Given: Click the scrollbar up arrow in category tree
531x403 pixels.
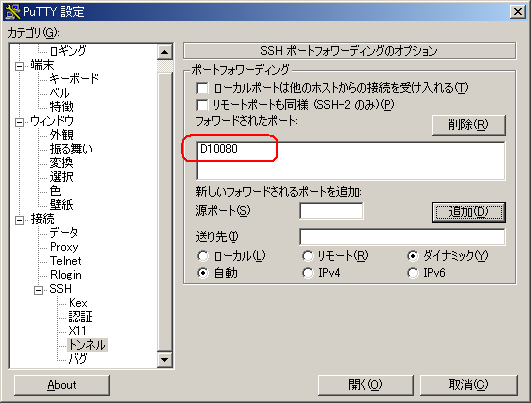Looking at the screenshot, I should pyautogui.click(x=165, y=52).
